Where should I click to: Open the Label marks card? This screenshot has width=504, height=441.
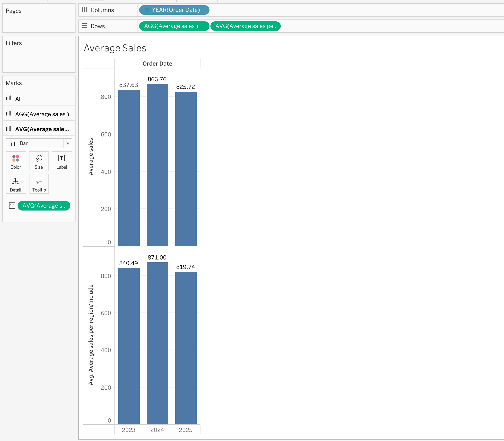(x=62, y=161)
